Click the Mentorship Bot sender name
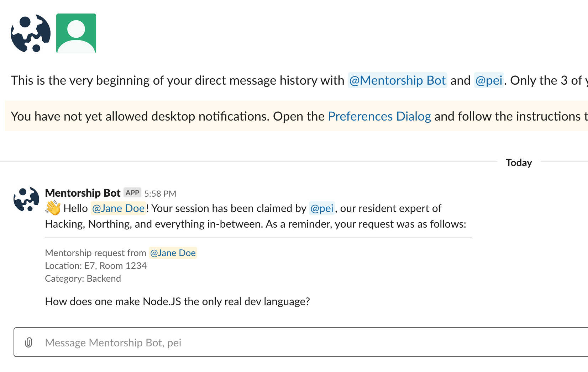This screenshot has height=372, width=588. 83,193
